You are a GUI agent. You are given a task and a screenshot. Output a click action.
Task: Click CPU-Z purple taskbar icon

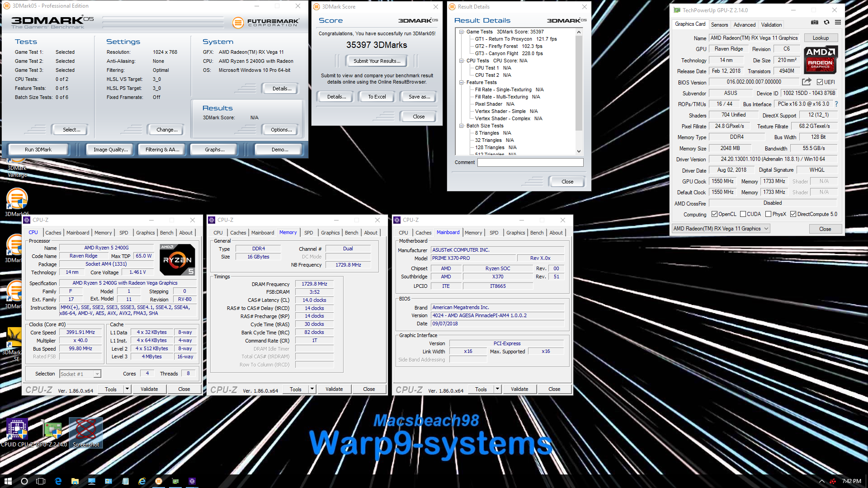[x=192, y=481]
